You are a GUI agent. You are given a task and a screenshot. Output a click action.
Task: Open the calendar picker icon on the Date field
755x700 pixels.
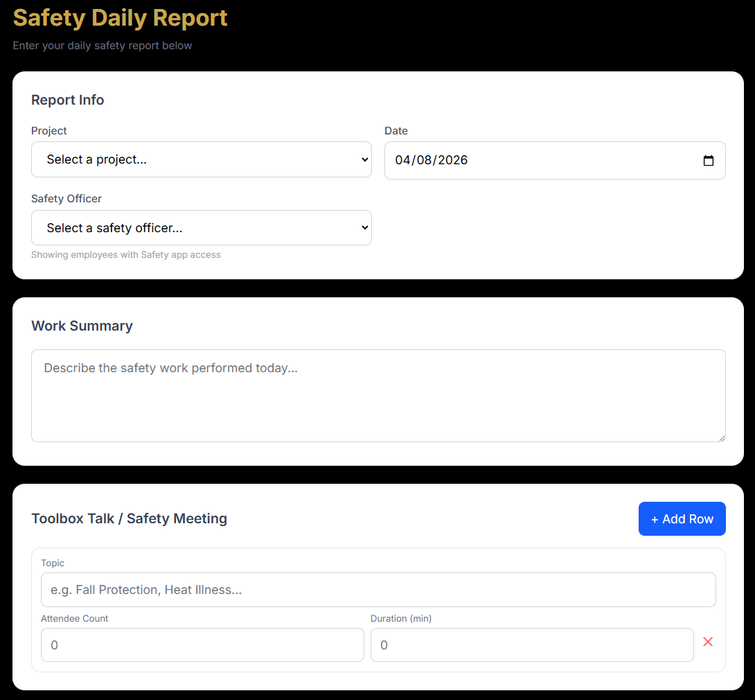point(709,160)
